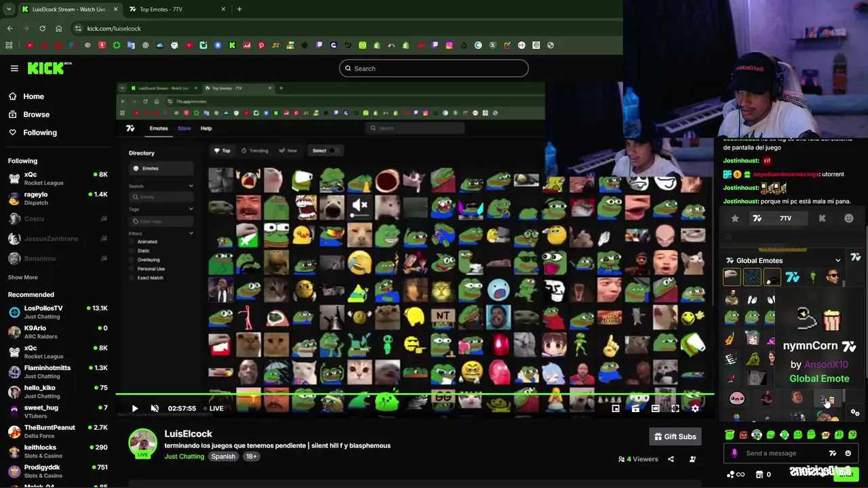Open the Pinterest bookmark
The width and height of the screenshot is (868, 488).
[x=261, y=45]
